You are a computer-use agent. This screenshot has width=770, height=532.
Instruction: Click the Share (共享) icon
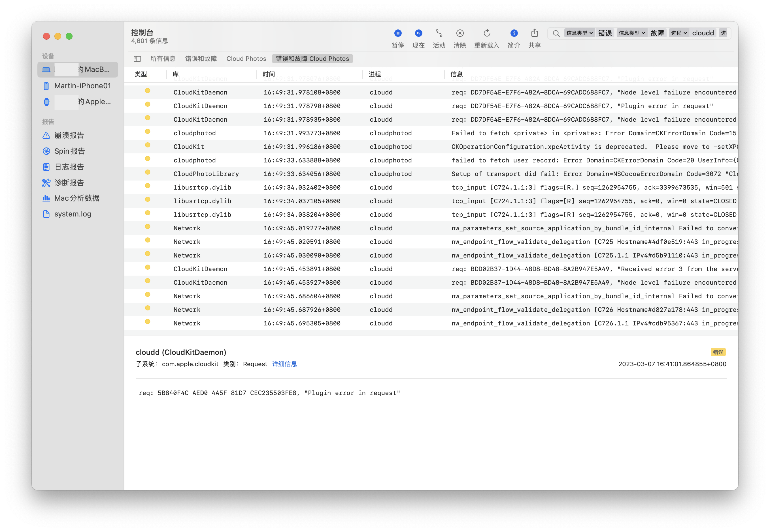pos(535,33)
